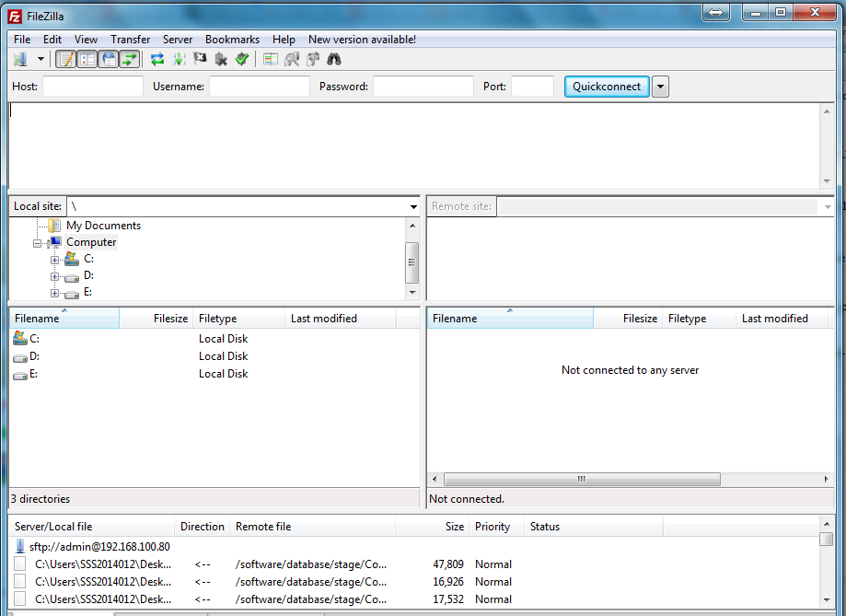Select the C: drive tree icon
Viewport: 846px width, 616px height.
click(71, 259)
